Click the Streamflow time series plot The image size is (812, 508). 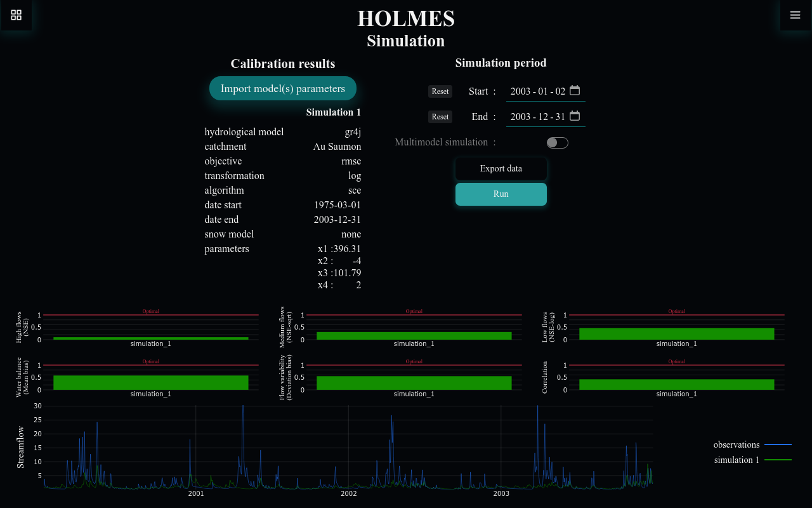pyautogui.click(x=348, y=451)
